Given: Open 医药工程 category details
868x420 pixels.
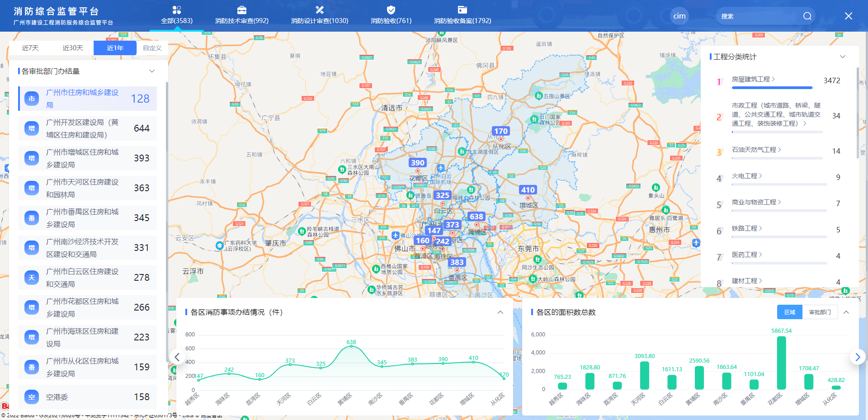Looking at the screenshot, I should [747, 255].
